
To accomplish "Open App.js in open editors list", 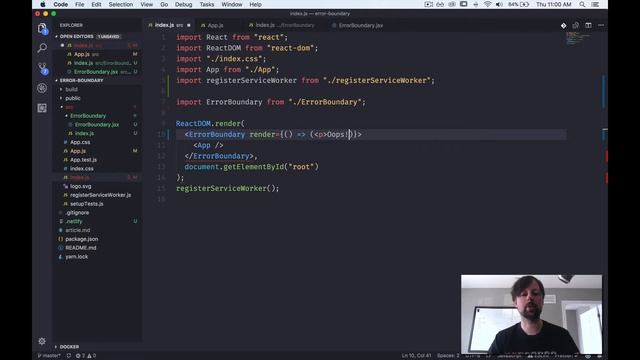I will click(98, 54).
